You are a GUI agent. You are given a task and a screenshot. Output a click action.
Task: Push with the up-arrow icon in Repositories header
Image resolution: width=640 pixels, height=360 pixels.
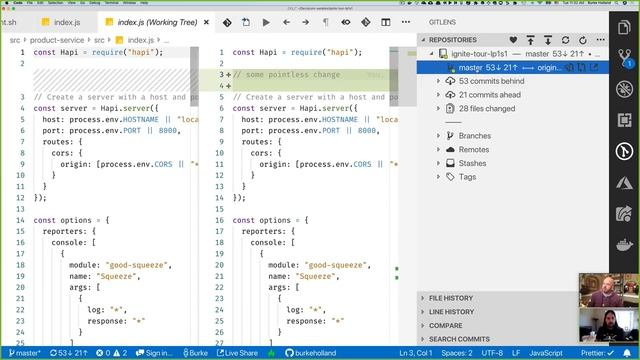[x=531, y=40]
